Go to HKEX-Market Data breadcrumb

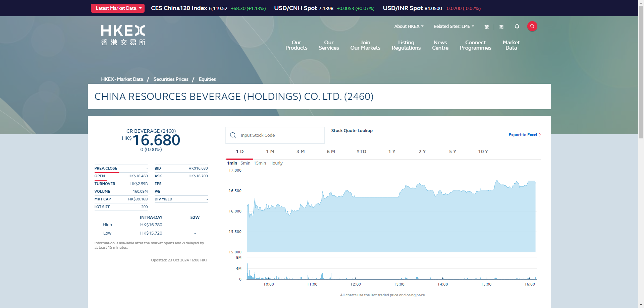pyautogui.click(x=122, y=79)
